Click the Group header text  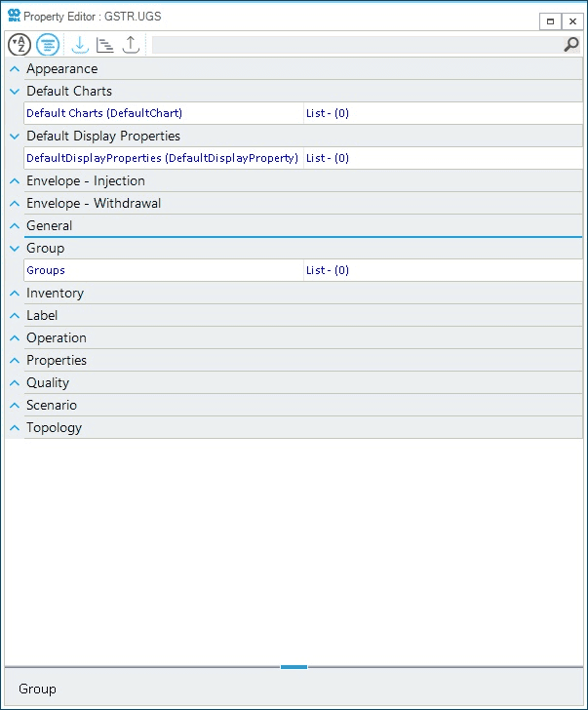[x=45, y=249]
